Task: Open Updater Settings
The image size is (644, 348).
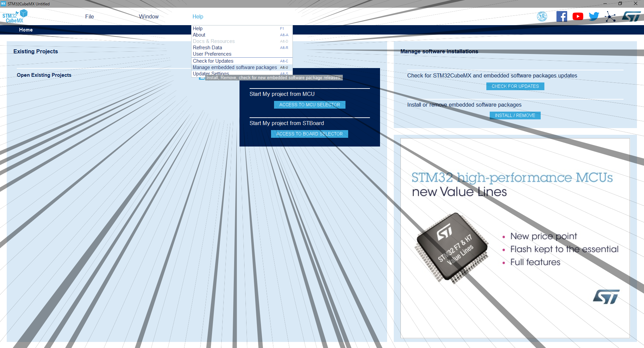Action: coord(211,73)
